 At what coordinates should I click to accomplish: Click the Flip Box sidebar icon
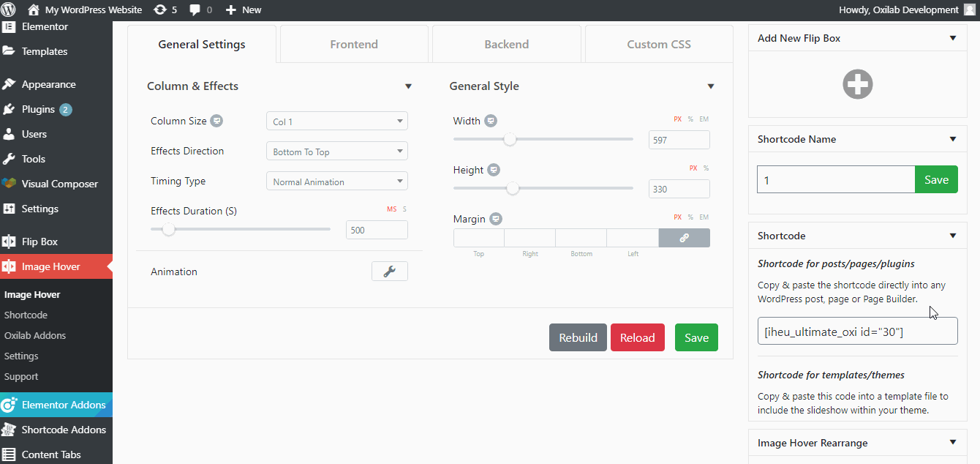point(9,242)
